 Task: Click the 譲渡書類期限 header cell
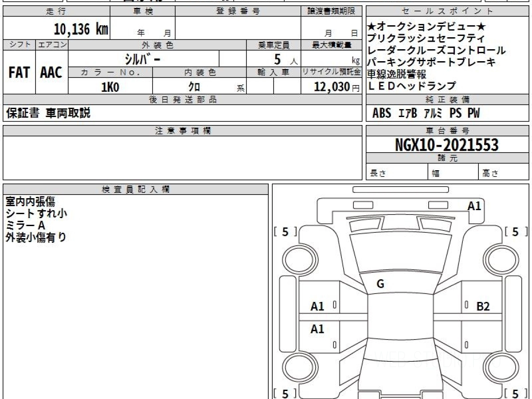point(331,12)
